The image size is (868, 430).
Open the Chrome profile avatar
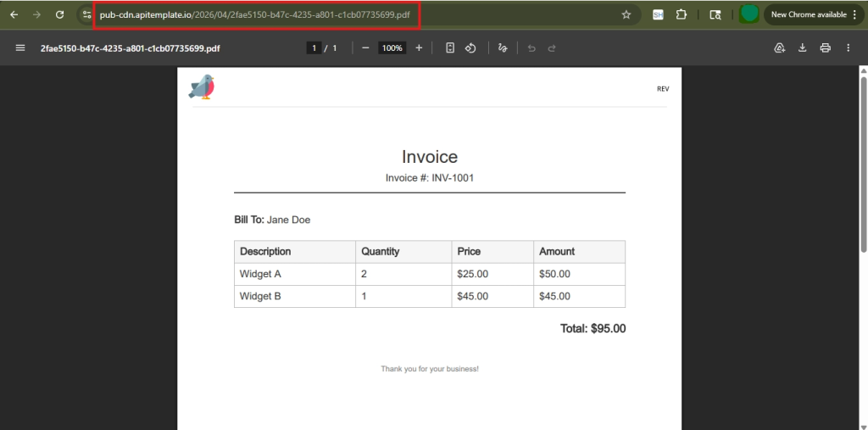[748, 14]
